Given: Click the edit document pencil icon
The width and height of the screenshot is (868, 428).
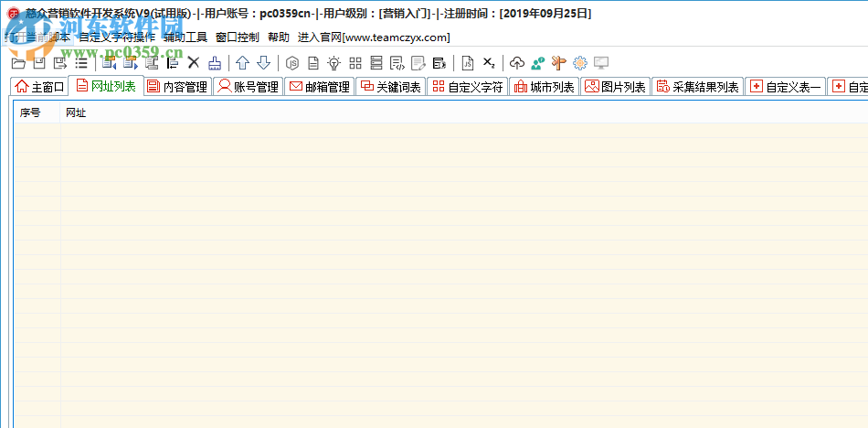Looking at the screenshot, I should [x=418, y=63].
